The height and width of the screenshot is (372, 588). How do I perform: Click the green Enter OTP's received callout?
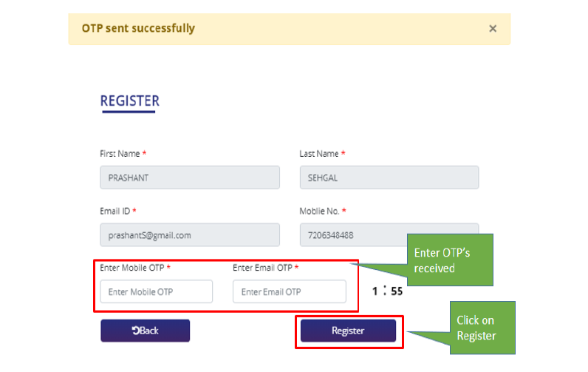coord(450,260)
